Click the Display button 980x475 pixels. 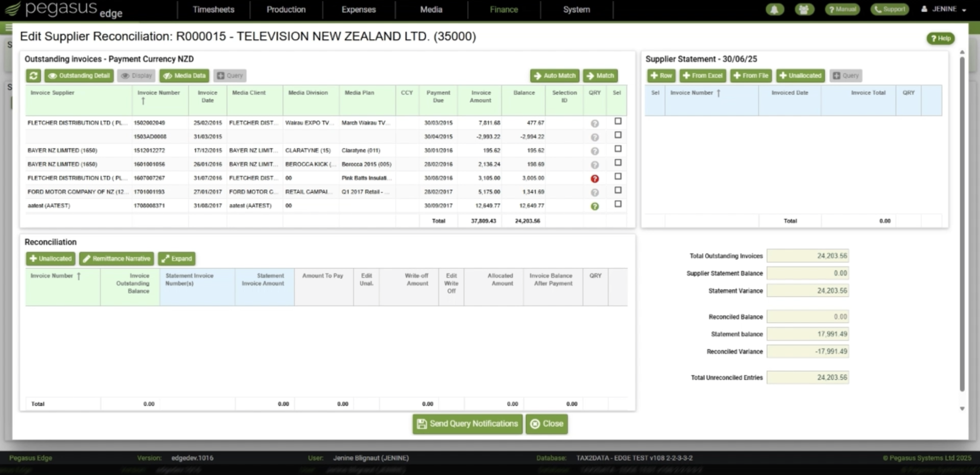tap(136, 76)
